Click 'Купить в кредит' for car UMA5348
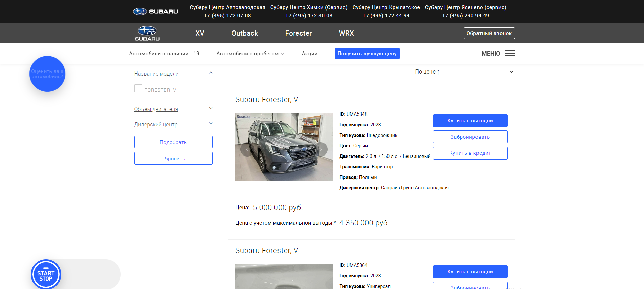Screen dimensions: 644x289 470,153
